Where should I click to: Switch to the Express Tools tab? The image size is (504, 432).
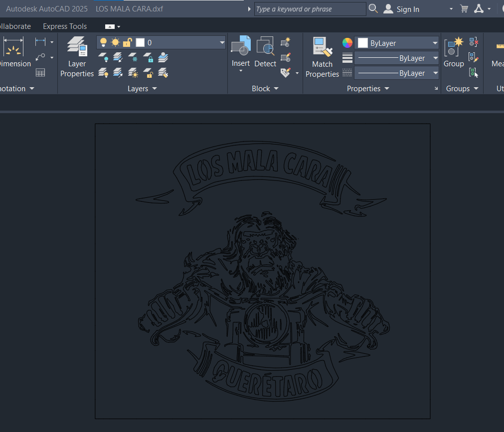[64, 26]
